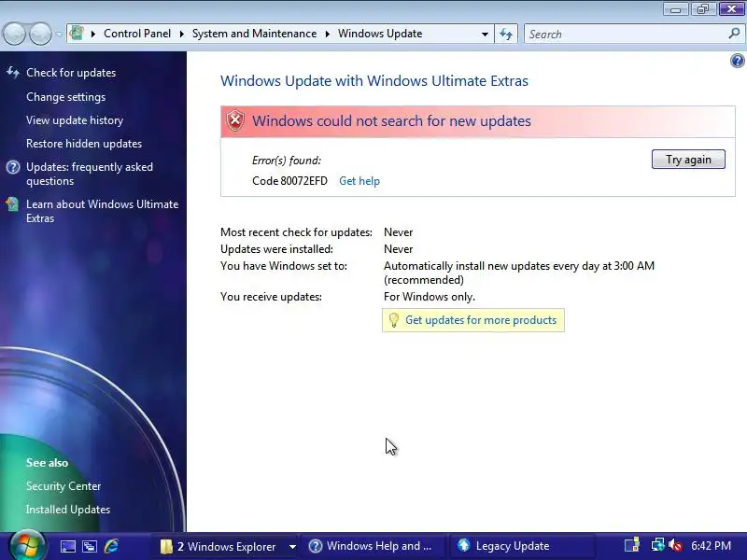This screenshot has height=560, width=747.
Task: Click the red shield error icon
Action: click(235, 121)
